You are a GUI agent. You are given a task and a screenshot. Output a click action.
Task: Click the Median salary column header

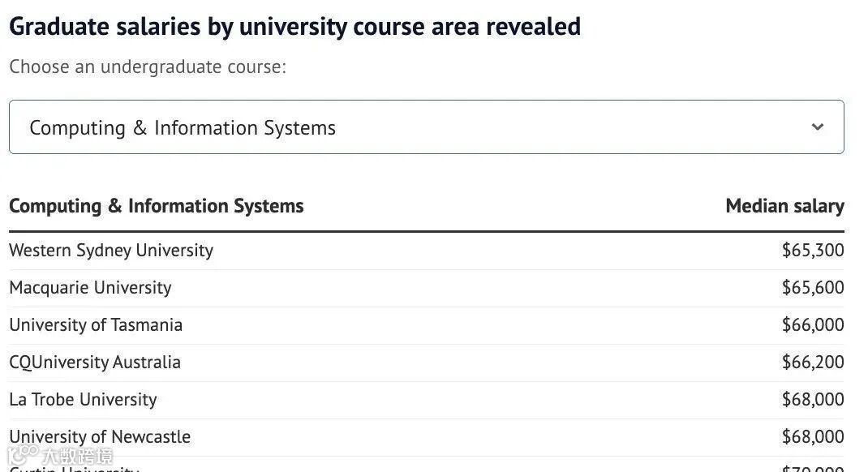(x=784, y=206)
